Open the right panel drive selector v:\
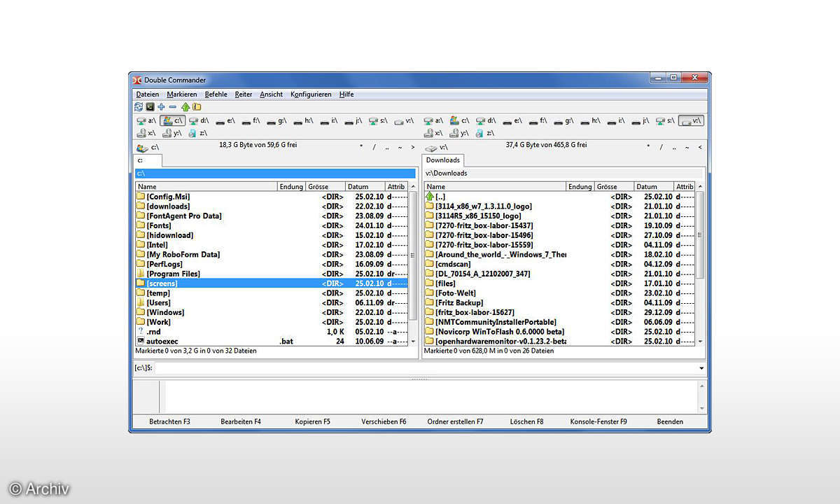The image size is (840, 504). point(436,148)
